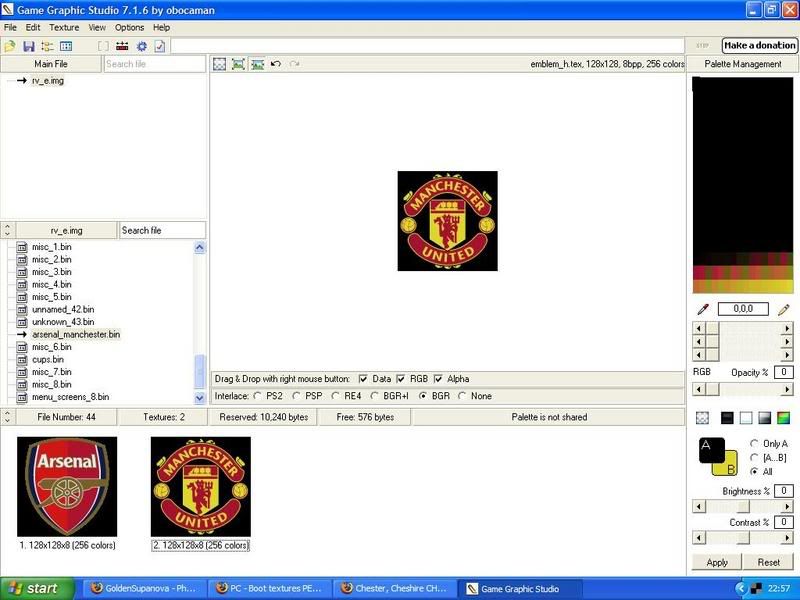This screenshot has width=800, height=600.
Task: Toggle the Alpha checkbox
Action: (x=438, y=379)
